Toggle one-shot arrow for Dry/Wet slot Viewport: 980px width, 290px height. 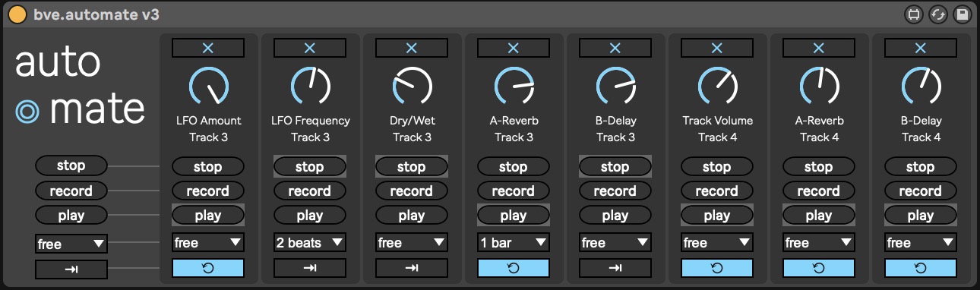412,268
